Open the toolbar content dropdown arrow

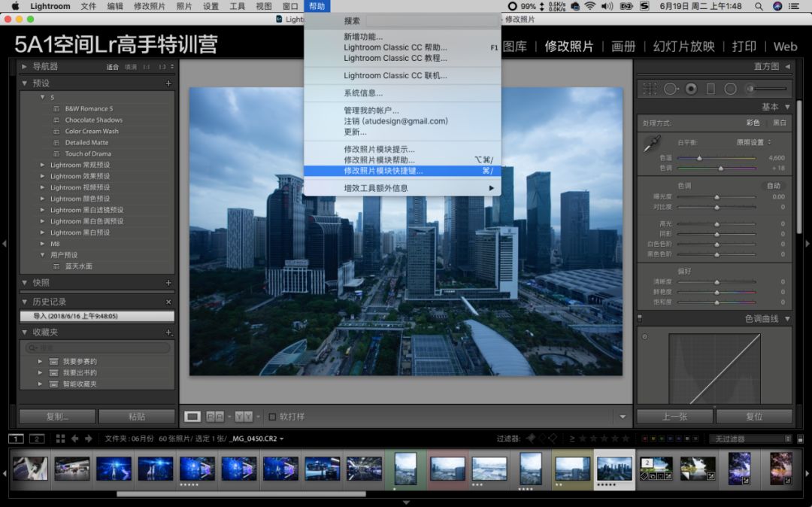[623, 417]
